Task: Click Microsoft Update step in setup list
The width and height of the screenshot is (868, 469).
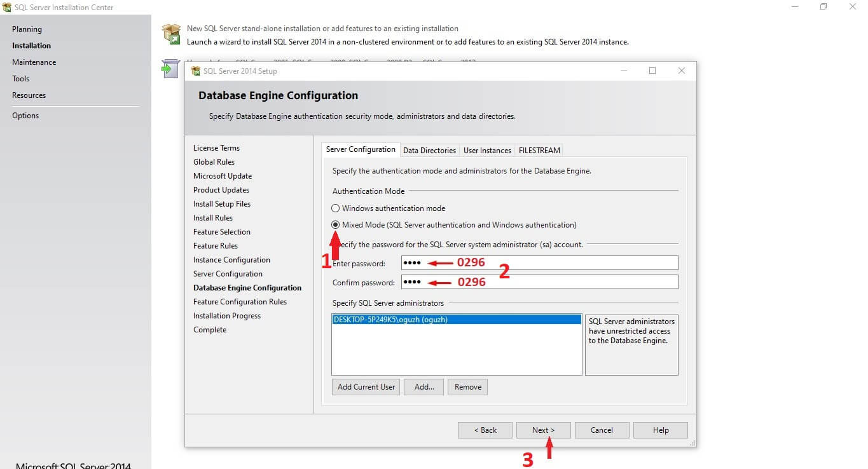Action: pos(223,176)
